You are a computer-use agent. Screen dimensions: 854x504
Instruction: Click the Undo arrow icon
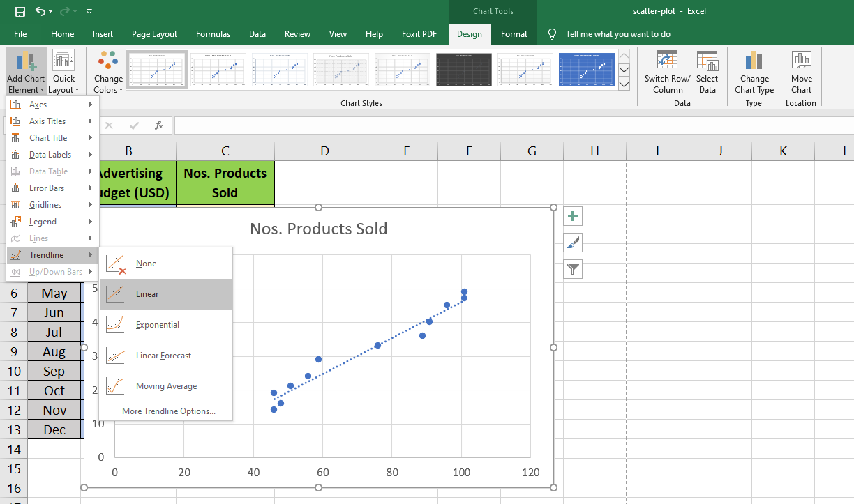point(40,11)
